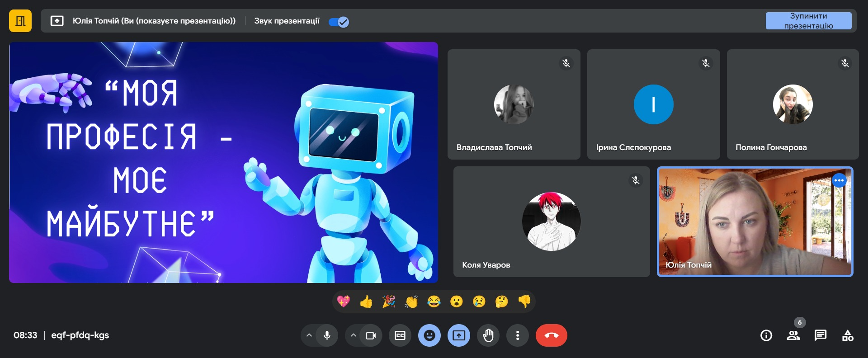Toggle the emoji reactions bar button

point(429,335)
